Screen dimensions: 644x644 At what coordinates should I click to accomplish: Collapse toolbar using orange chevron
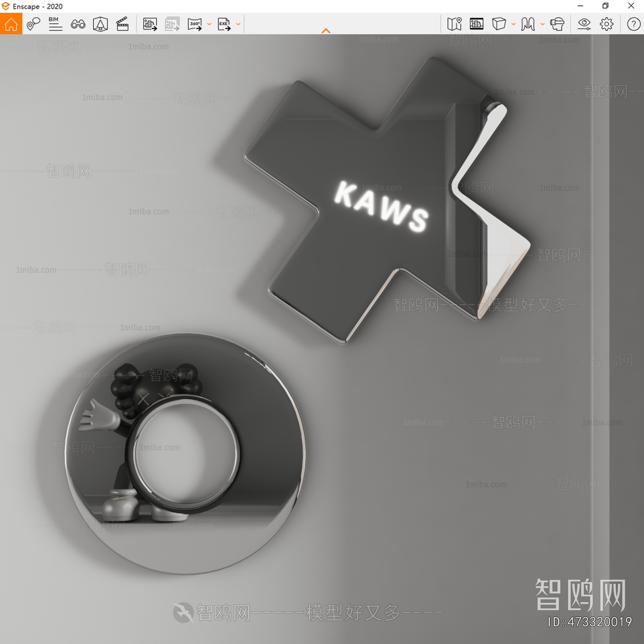pyautogui.click(x=326, y=31)
